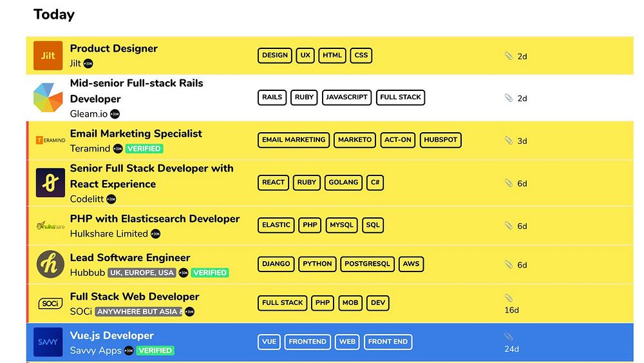Click the Teramind logo icon
Screen dimensions: 644x363
(50, 140)
